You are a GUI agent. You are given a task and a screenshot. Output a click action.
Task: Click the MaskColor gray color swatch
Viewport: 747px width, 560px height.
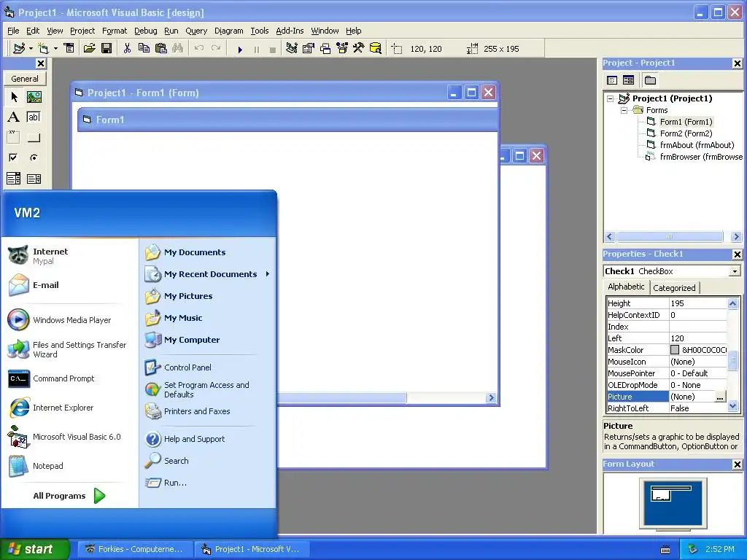coord(675,350)
